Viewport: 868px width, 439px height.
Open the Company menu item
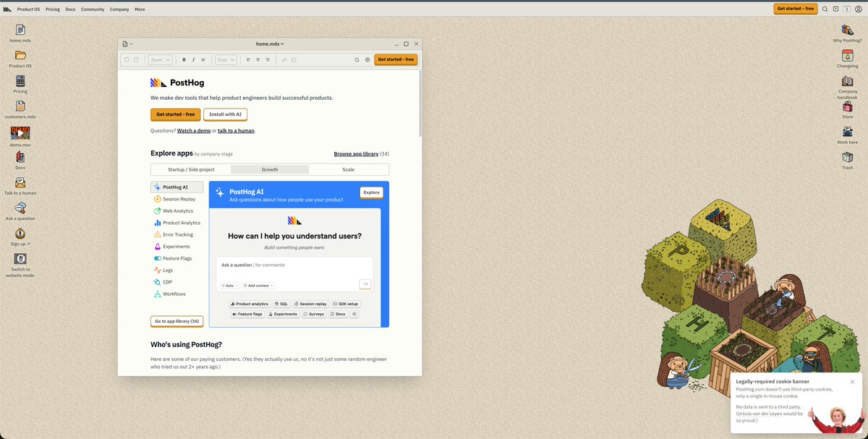(119, 9)
